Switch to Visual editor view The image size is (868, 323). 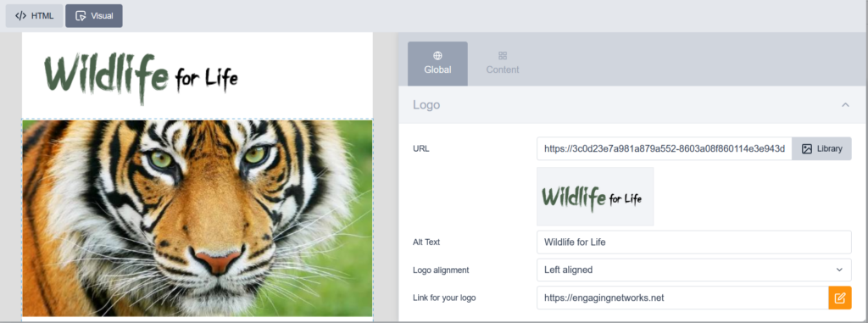click(94, 15)
